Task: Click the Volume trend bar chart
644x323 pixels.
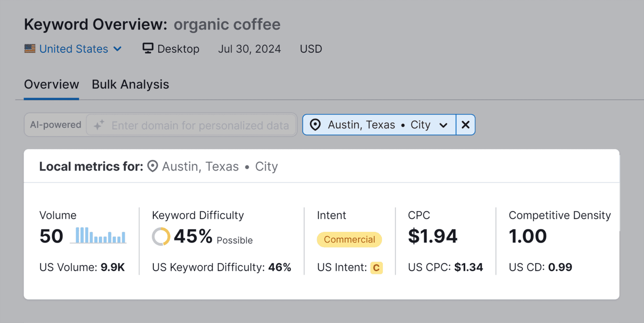Action: point(98,235)
